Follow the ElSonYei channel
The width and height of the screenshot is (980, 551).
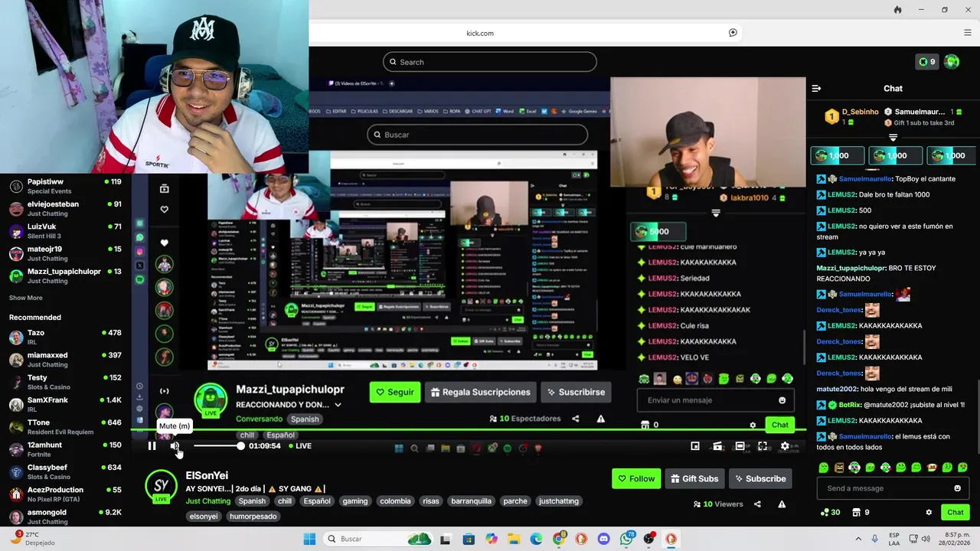coord(636,478)
